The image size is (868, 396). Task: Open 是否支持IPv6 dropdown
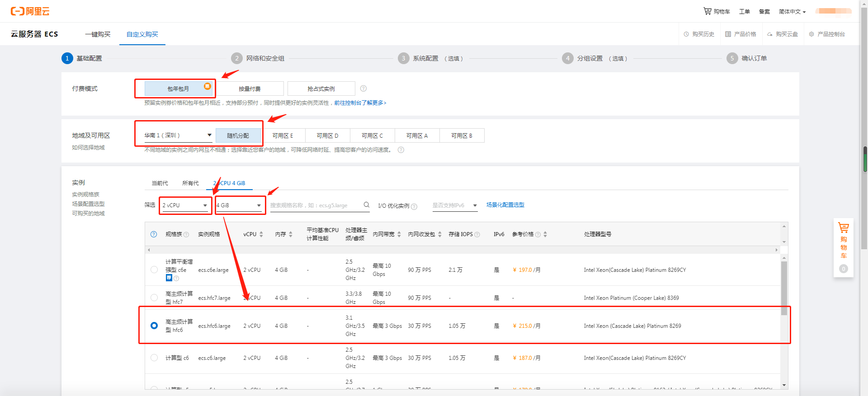click(455, 205)
